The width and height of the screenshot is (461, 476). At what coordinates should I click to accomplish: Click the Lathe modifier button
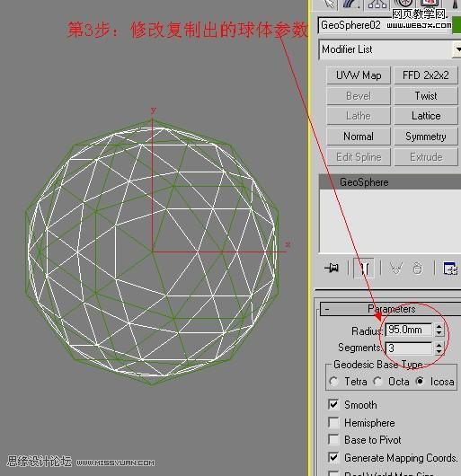[x=359, y=116]
